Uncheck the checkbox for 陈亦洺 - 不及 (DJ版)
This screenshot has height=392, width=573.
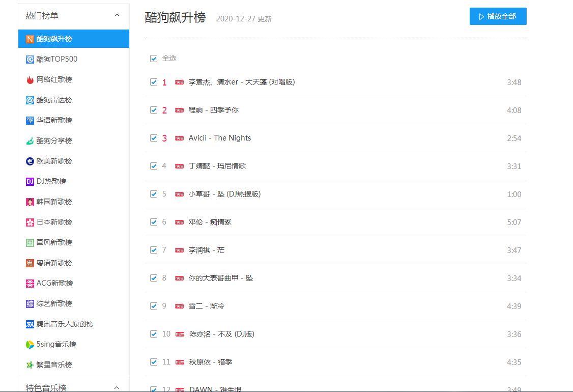pos(154,334)
